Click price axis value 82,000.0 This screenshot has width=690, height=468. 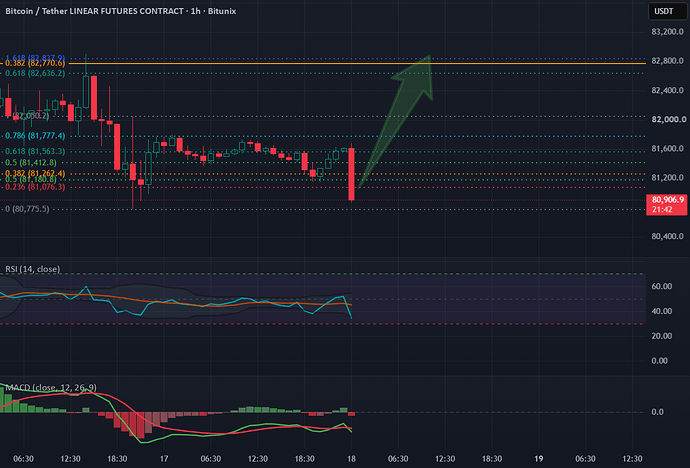point(668,119)
